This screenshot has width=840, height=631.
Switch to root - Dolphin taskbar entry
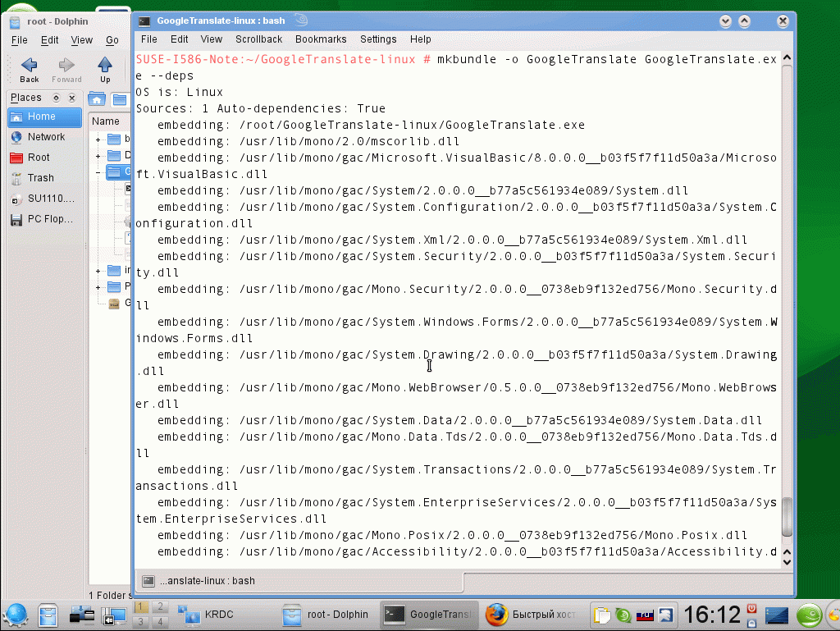click(x=326, y=615)
